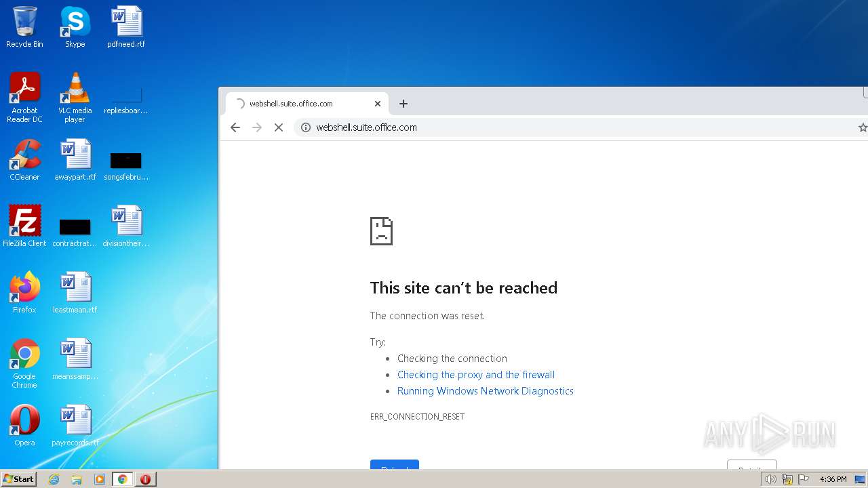The image size is (868, 488).
Task: Stop loading the page in Chrome
Action: pos(279,127)
